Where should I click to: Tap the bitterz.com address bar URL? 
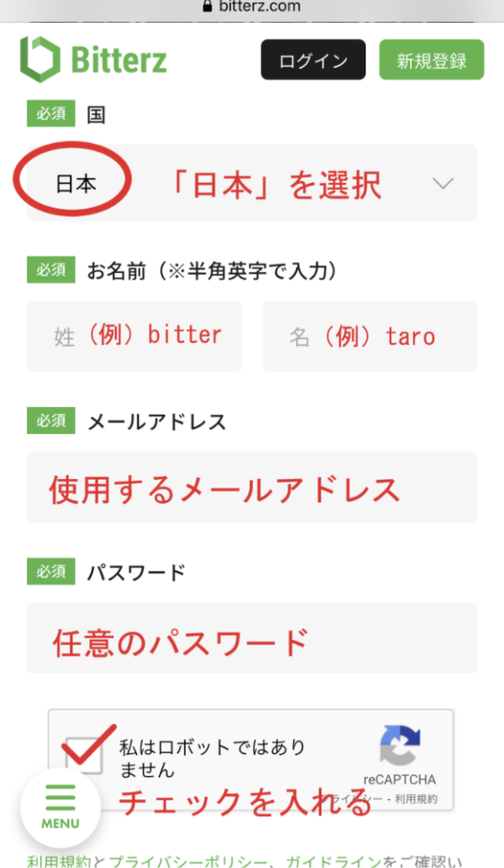(260, 7)
